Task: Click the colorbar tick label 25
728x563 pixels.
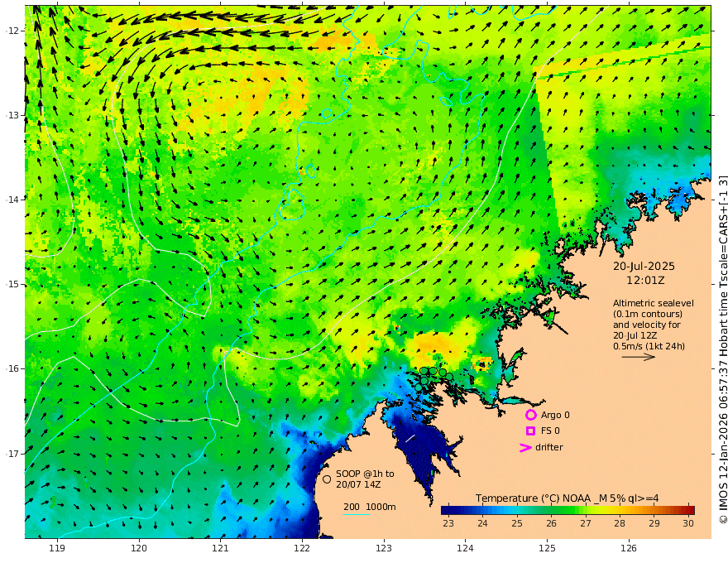Action: [x=517, y=523]
